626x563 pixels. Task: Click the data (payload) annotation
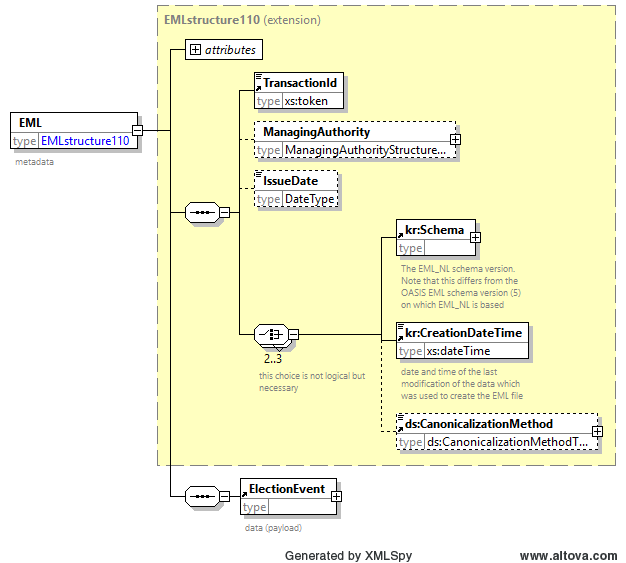[273, 528]
